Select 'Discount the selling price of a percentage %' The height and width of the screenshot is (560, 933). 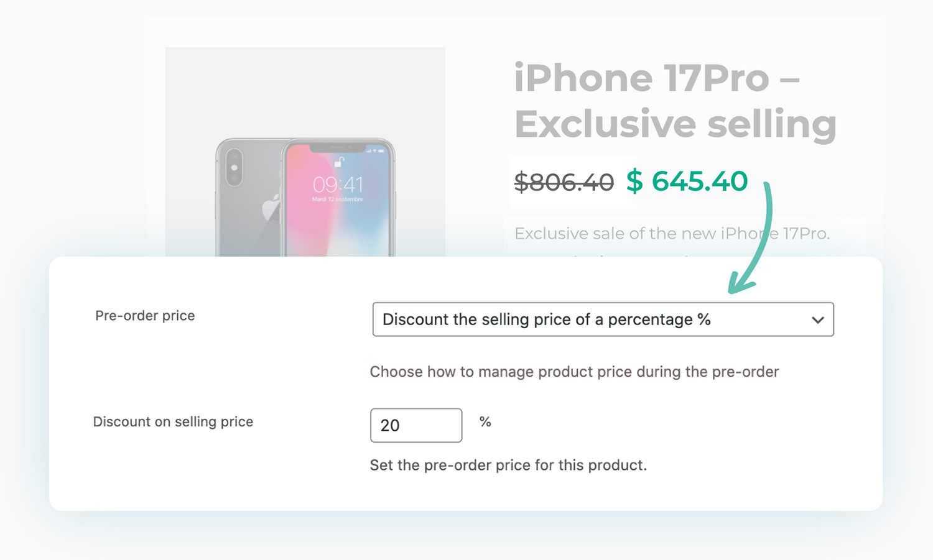[546, 319]
